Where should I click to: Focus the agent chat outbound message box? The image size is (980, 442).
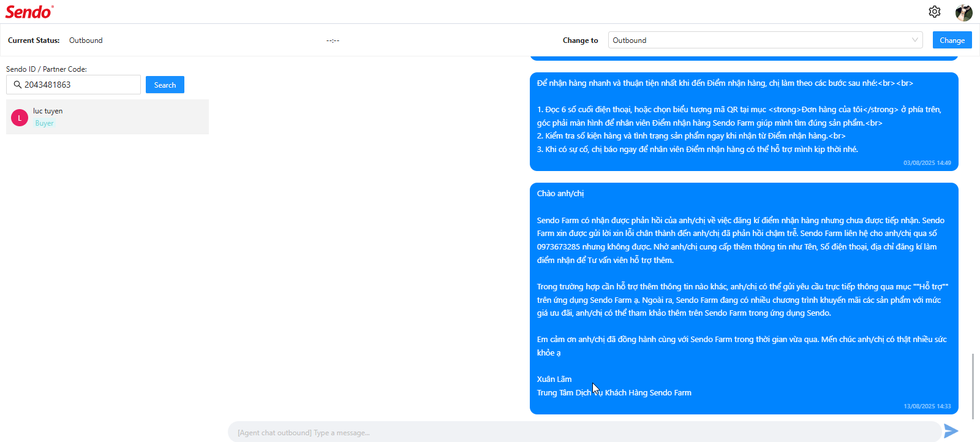tap(584, 432)
